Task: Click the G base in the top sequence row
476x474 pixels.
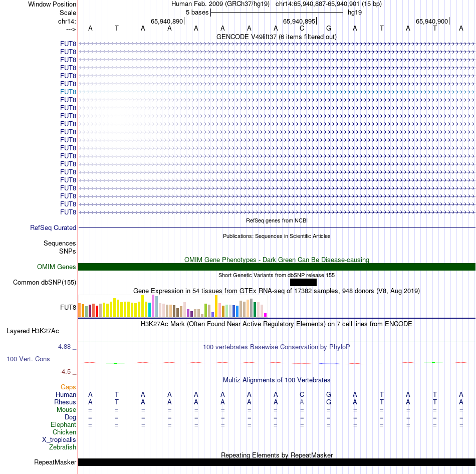Action: point(329,28)
